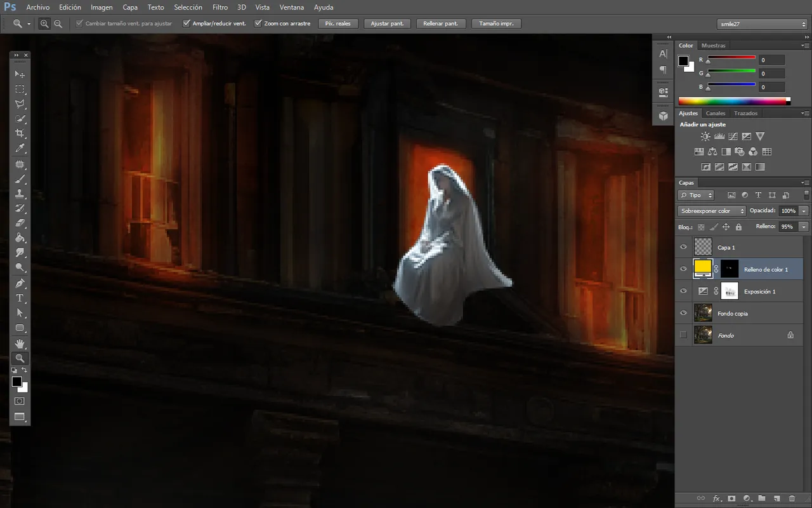Select the Quick Selection tool
The image size is (812, 508).
[x=20, y=119]
